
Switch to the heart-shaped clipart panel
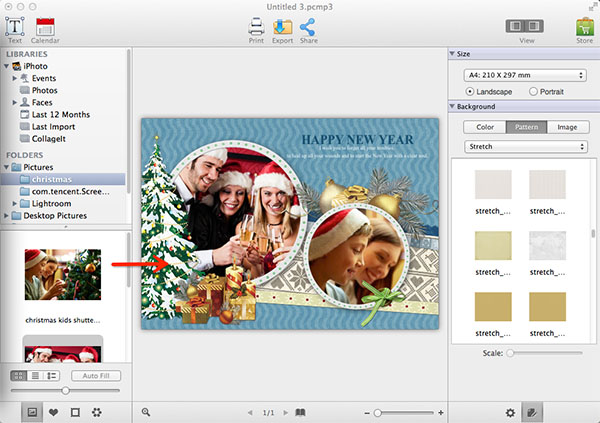click(x=53, y=412)
